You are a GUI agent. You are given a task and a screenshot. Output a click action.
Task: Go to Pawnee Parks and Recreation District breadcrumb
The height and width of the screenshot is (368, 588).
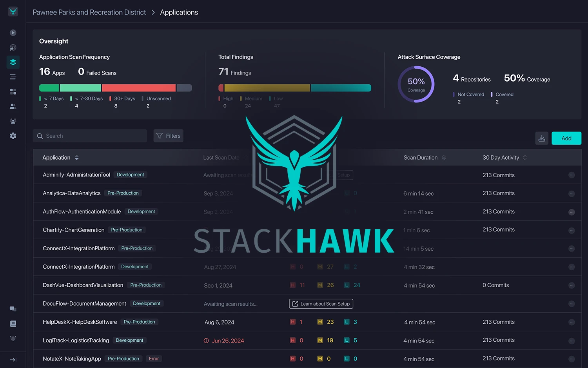89,12
